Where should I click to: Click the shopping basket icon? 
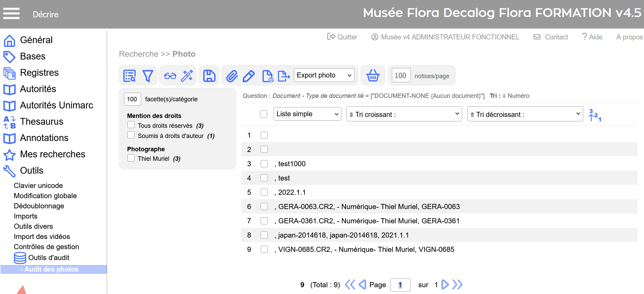coord(373,75)
